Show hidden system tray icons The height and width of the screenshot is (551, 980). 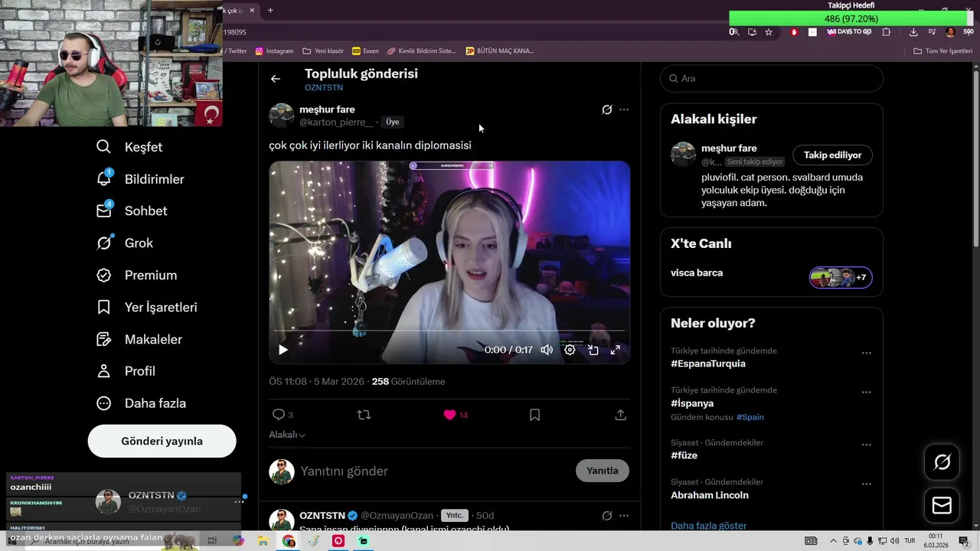[833, 541]
